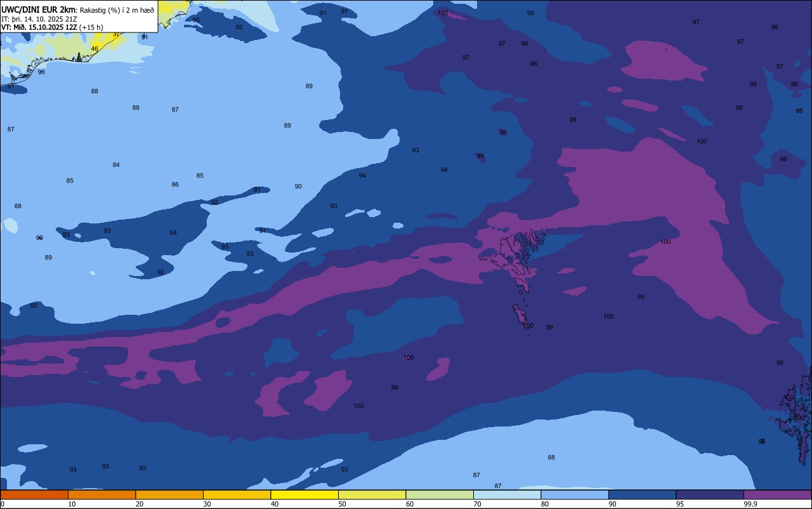
Task: Select the purple legend block above 99.9
Action: (777, 494)
